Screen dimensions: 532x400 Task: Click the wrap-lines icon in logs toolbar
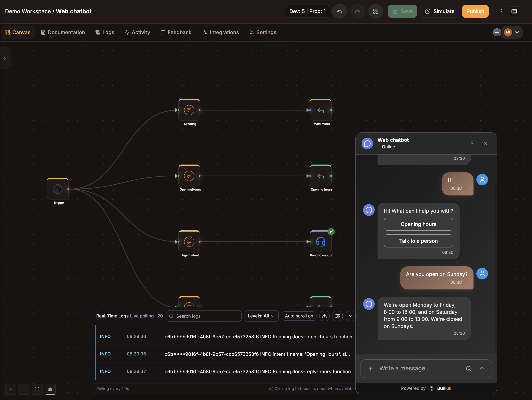(337, 316)
